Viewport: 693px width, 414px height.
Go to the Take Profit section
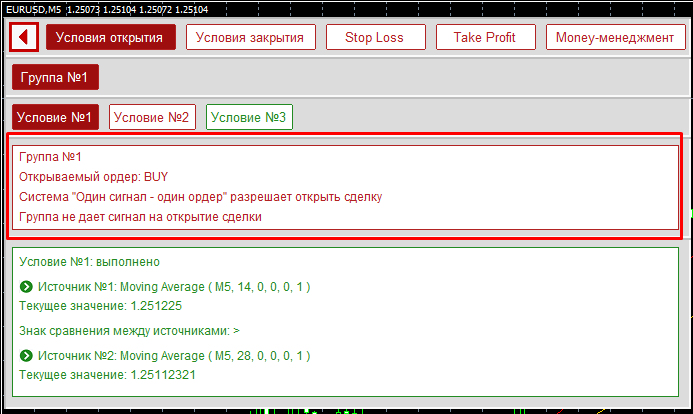[x=484, y=37]
